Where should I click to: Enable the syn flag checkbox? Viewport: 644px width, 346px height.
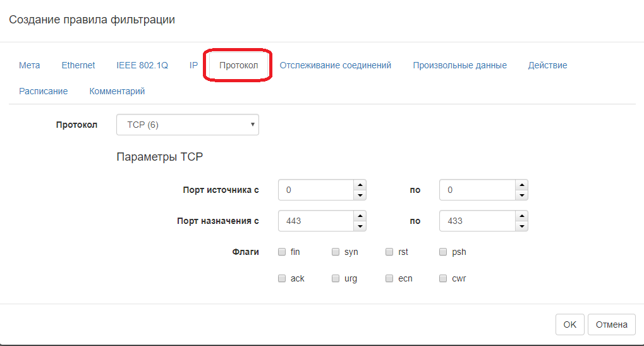coord(336,252)
